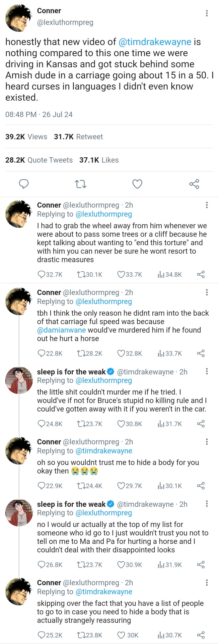This screenshot has width=218, height=644.
Task: Open the 31.7K Retweet list
Action: pos(78,137)
